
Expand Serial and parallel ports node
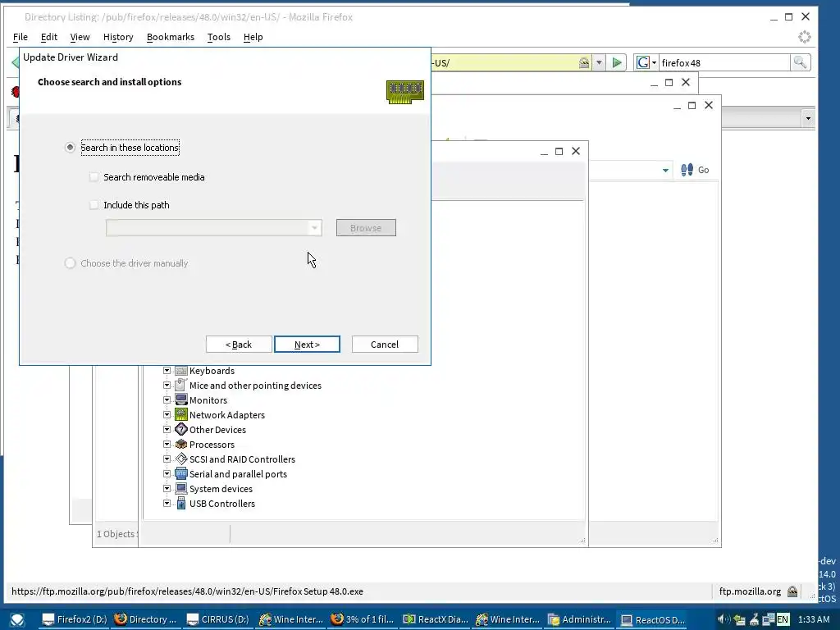[x=167, y=473]
